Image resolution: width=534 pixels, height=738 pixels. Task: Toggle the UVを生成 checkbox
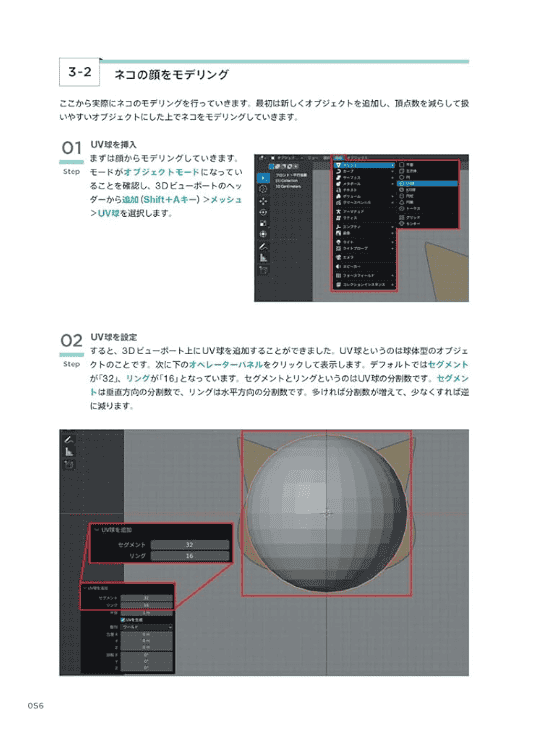point(123,620)
